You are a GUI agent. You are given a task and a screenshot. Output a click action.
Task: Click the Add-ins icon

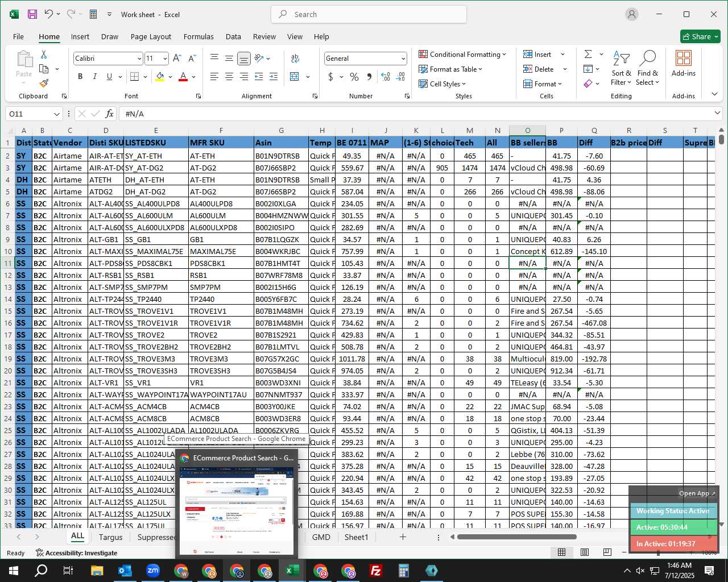pyautogui.click(x=684, y=63)
